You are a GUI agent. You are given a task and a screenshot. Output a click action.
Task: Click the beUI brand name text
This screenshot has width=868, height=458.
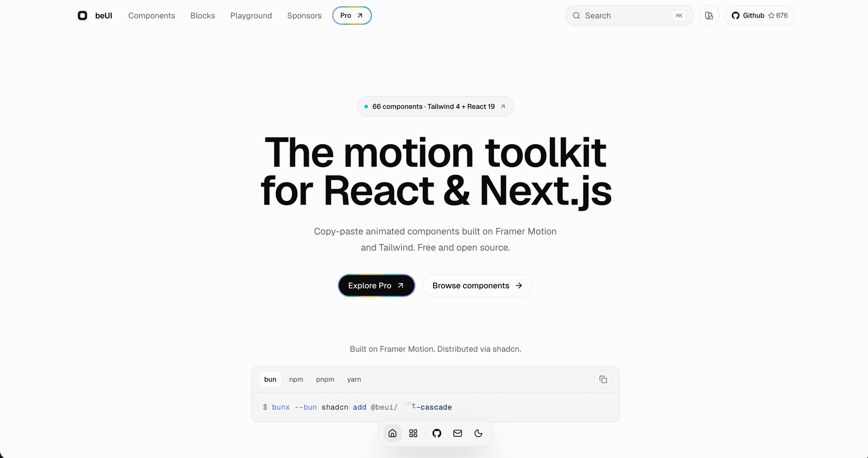(104, 15)
